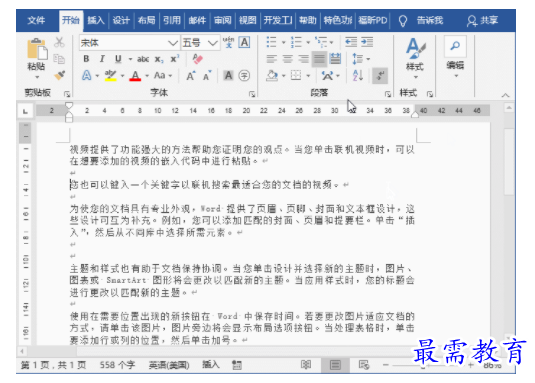The width and height of the screenshot is (535, 383).
Task: Click page indicator 第 1 页, 共 1 页
Action: click(x=54, y=365)
